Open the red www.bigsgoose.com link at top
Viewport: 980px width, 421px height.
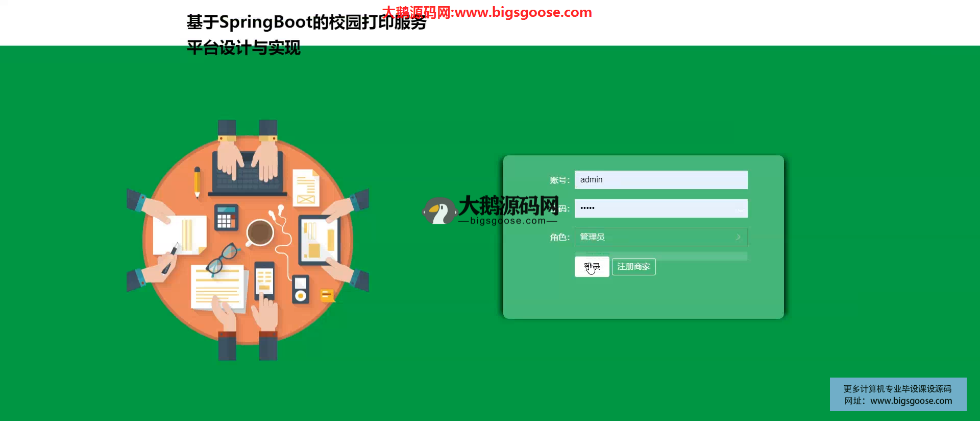click(x=523, y=12)
